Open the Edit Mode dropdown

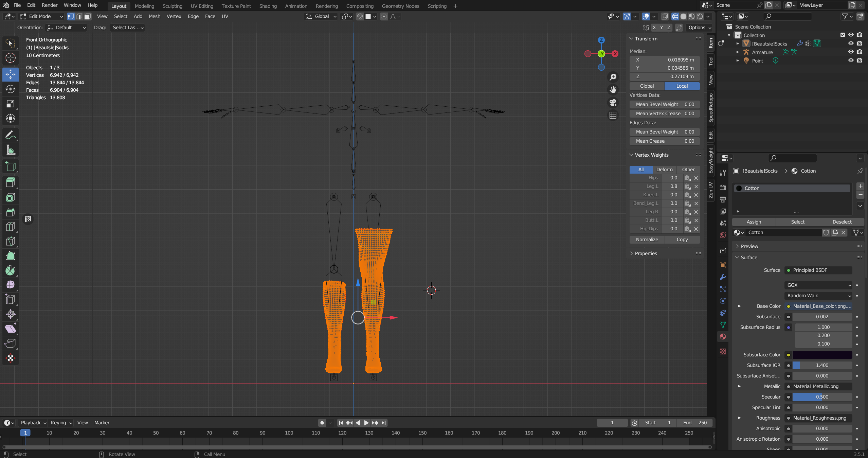click(x=42, y=16)
